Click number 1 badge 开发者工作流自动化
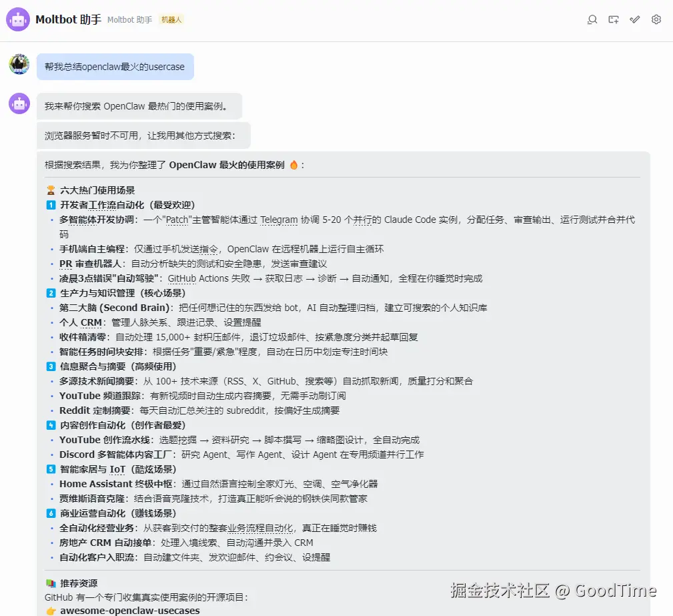The width and height of the screenshot is (673, 616). click(x=51, y=205)
